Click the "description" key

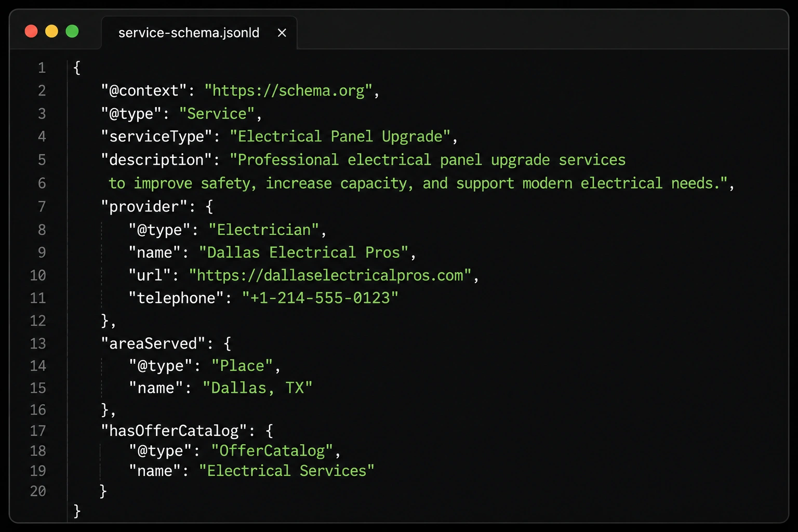coord(157,160)
